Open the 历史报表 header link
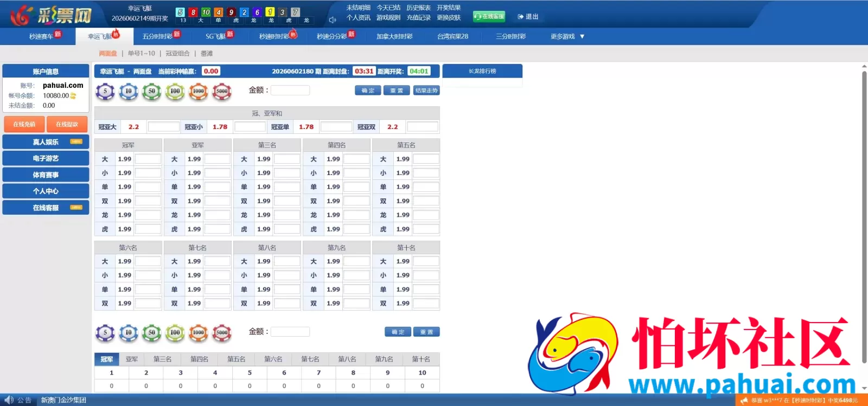The width and height of the screenshot is (868, 406). (418, 8)
